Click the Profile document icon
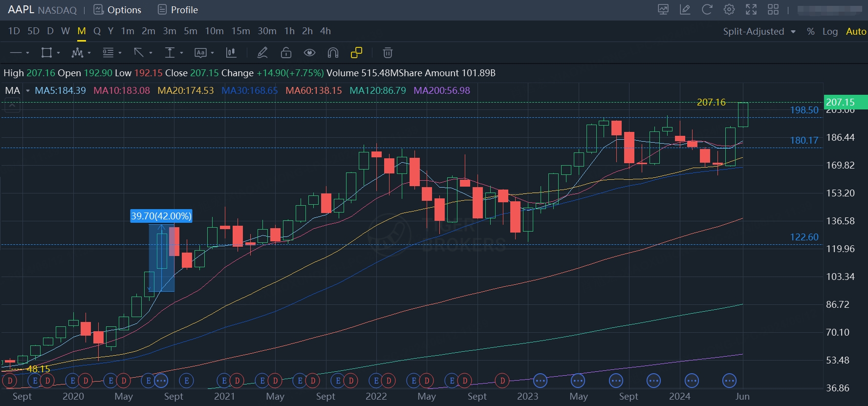Viewport: 868px width, 406px height. [x=162, y=10]
